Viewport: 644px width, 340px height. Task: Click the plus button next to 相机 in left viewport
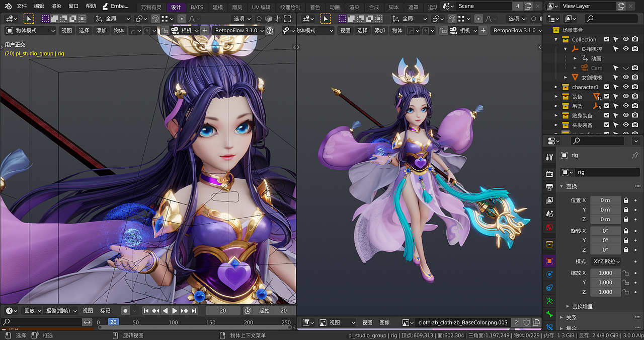pos(205,30)
